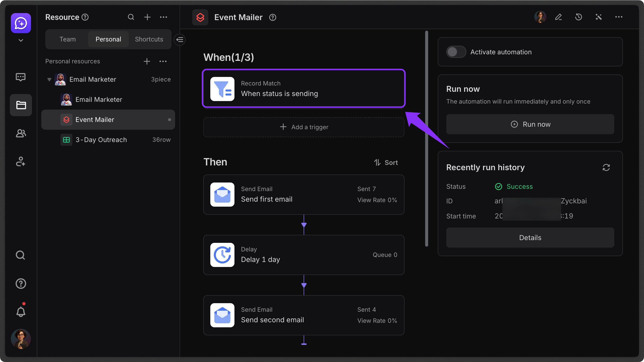
Task: Select Event Mailer in the resource tree
Action: tap(108, 120)
